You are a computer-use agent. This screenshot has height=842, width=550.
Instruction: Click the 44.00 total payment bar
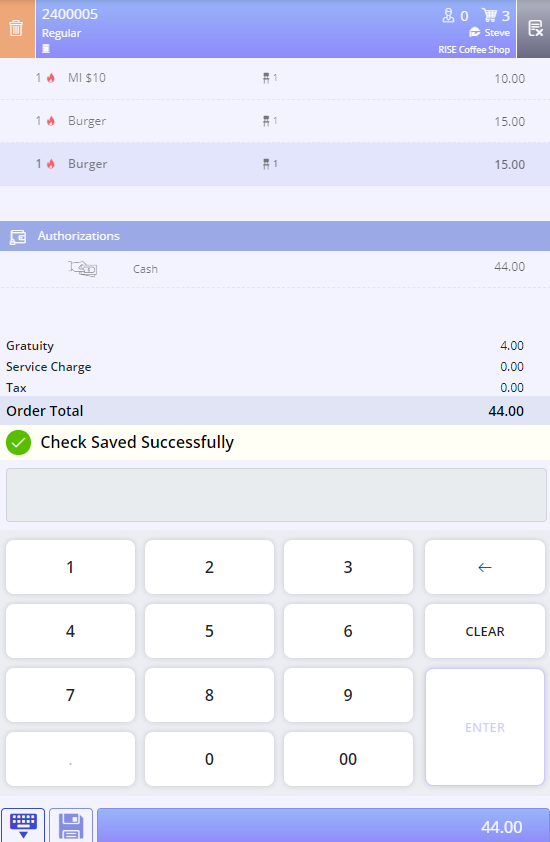323,825
